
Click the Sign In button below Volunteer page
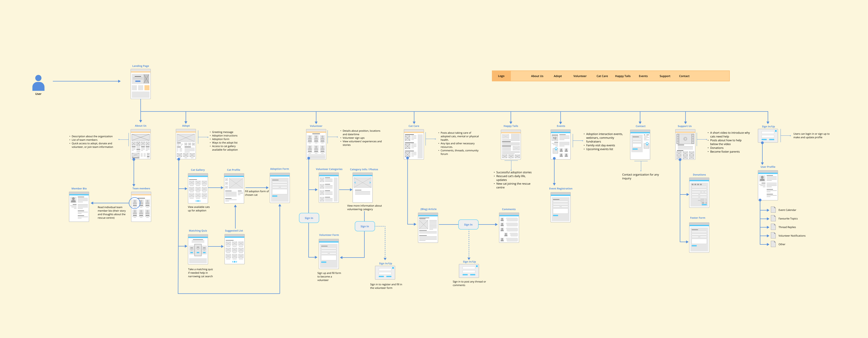(x=309, y=218)
